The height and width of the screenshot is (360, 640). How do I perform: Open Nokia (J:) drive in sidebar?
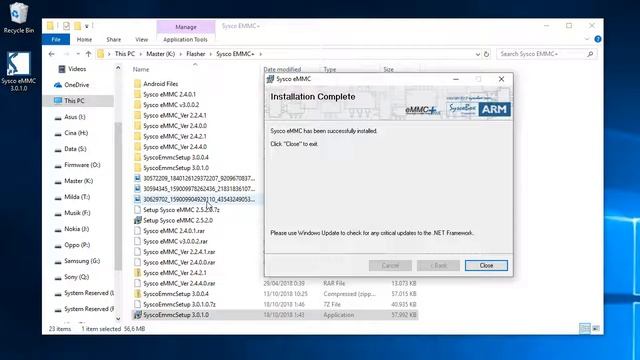point(76,229)
